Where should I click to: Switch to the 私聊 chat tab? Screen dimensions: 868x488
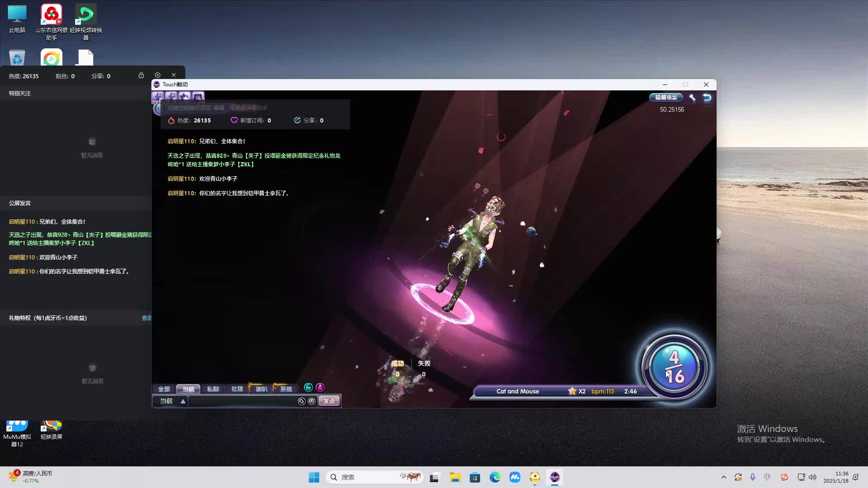[212, 389]
